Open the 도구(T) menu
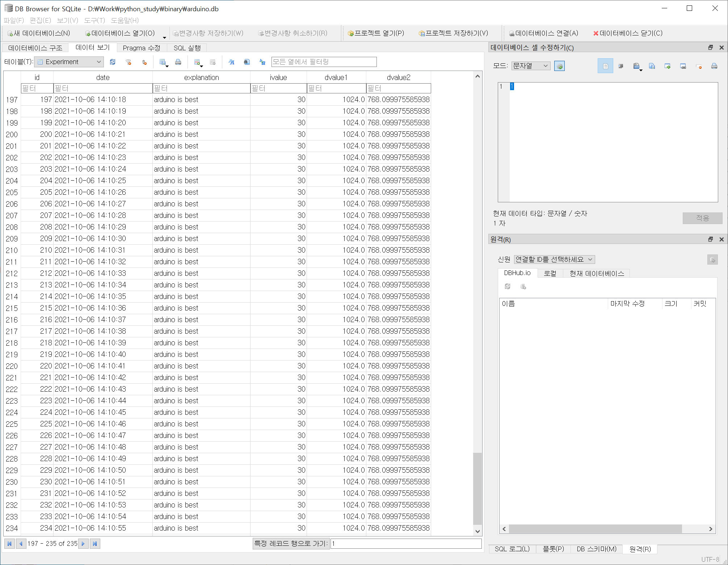 coord(94,20)
